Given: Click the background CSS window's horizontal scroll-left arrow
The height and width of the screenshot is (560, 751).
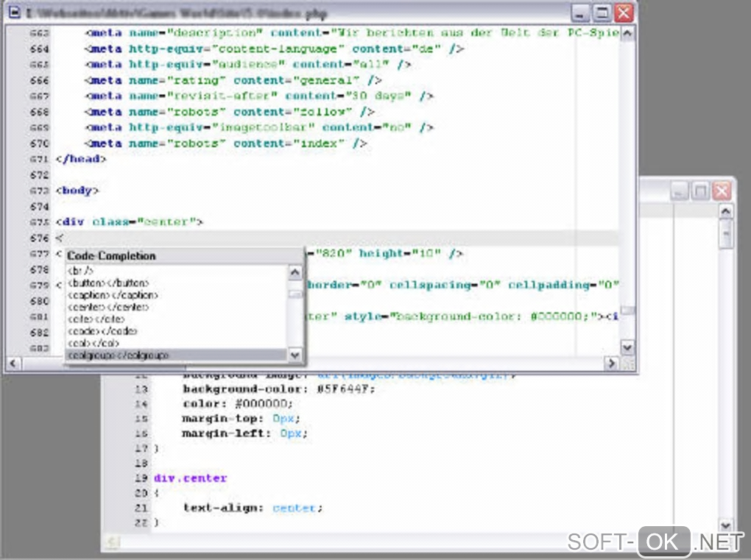Looking at the screenshot, I should click(113, 542).
